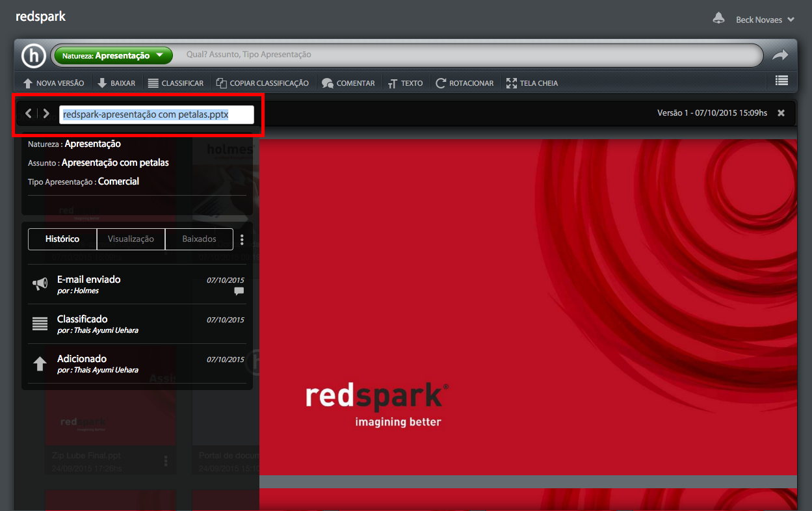Switch to the Visualização tab

(x=131, y=239)
